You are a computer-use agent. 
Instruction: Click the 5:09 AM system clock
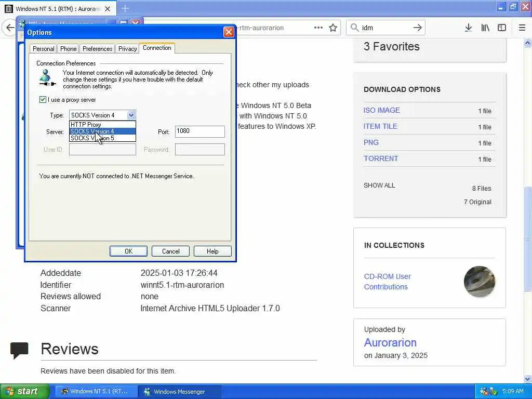pyautogui.click(x=513, y=391)
